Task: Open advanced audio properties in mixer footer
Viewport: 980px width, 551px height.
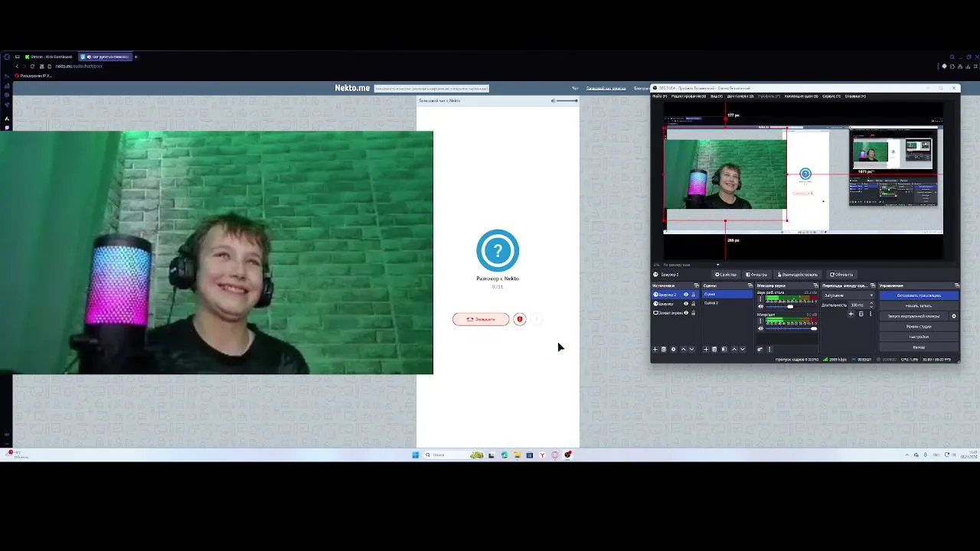Action: click(760, 349)
